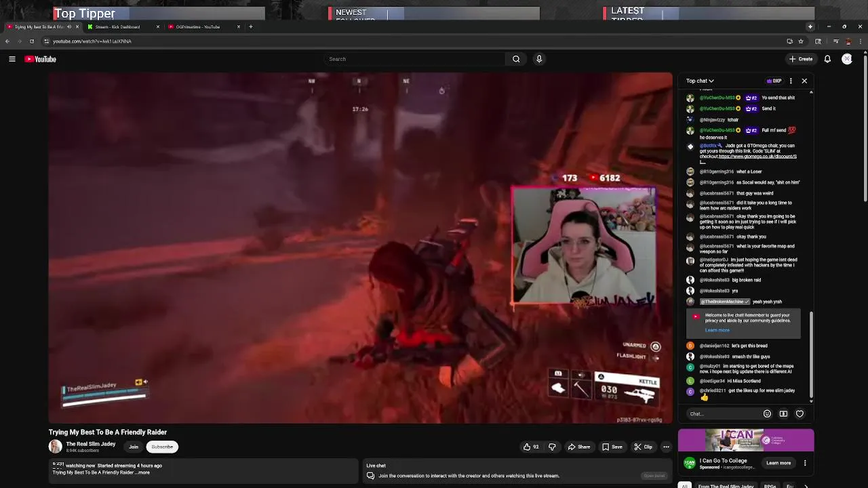
Task: Click the youtube.com address bar URL
Action: (92, 41)
